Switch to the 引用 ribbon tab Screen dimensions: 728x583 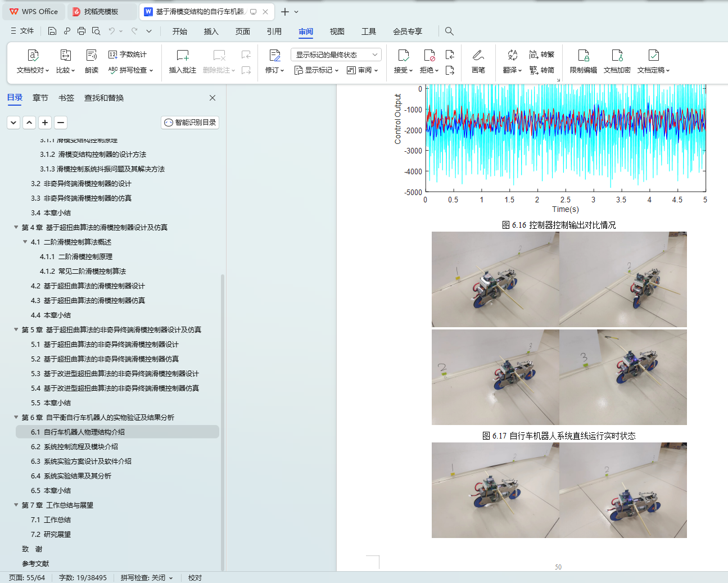[x=274, y=31]
